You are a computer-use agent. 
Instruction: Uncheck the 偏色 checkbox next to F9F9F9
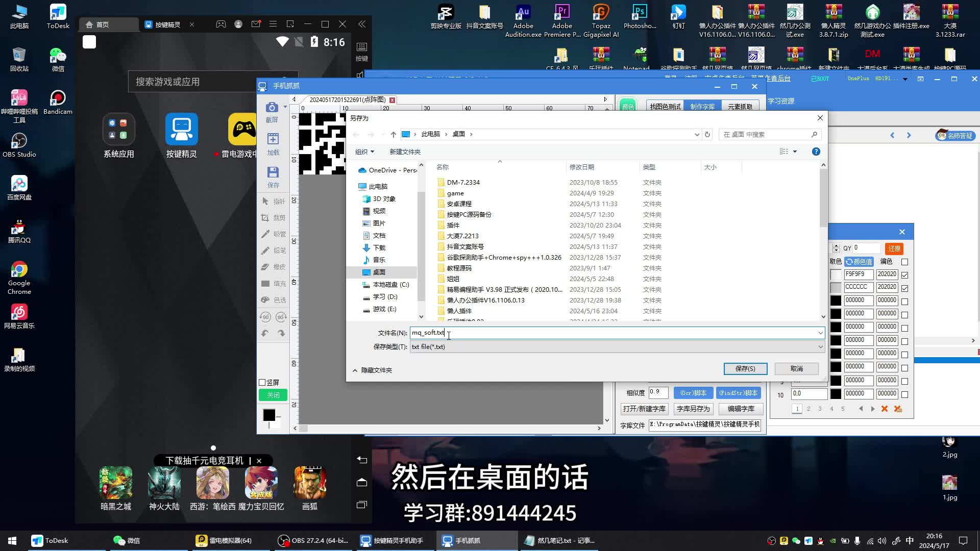coord(905,274)
